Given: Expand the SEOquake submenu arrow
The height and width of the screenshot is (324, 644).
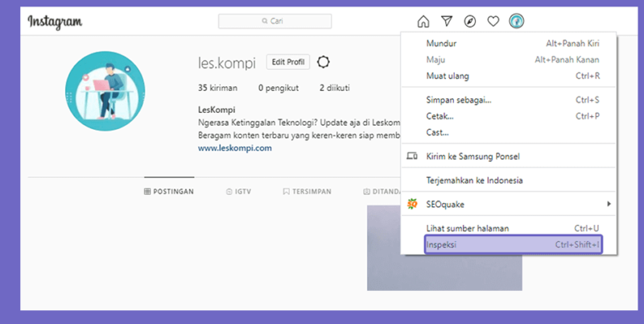Looking at the screenshot, I should (609, 204).
